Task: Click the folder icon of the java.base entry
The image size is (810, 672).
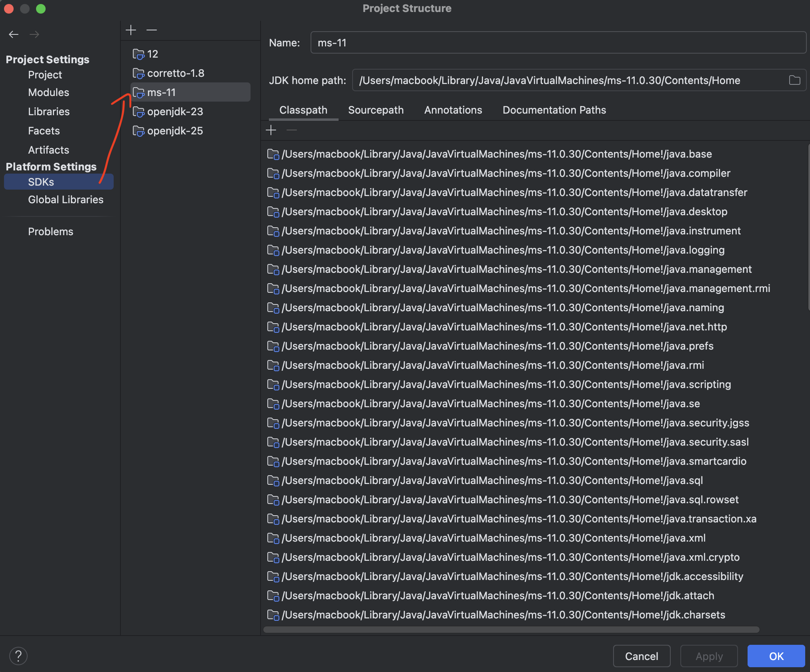Action: tap(273, 154)
